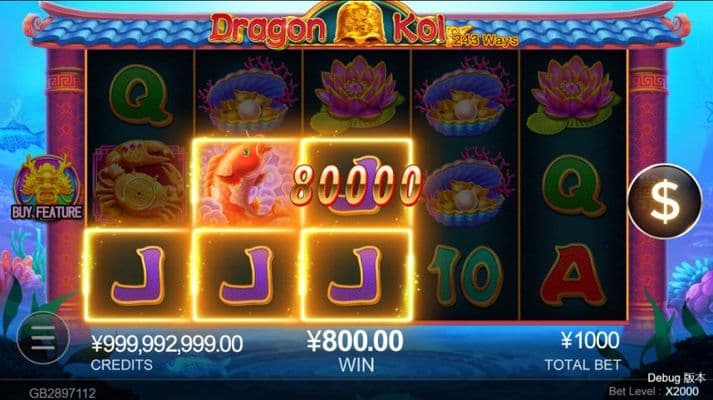Click the ¥1000 total bet amount
This screenshot has height=400, width=713.
click(590, 340)
